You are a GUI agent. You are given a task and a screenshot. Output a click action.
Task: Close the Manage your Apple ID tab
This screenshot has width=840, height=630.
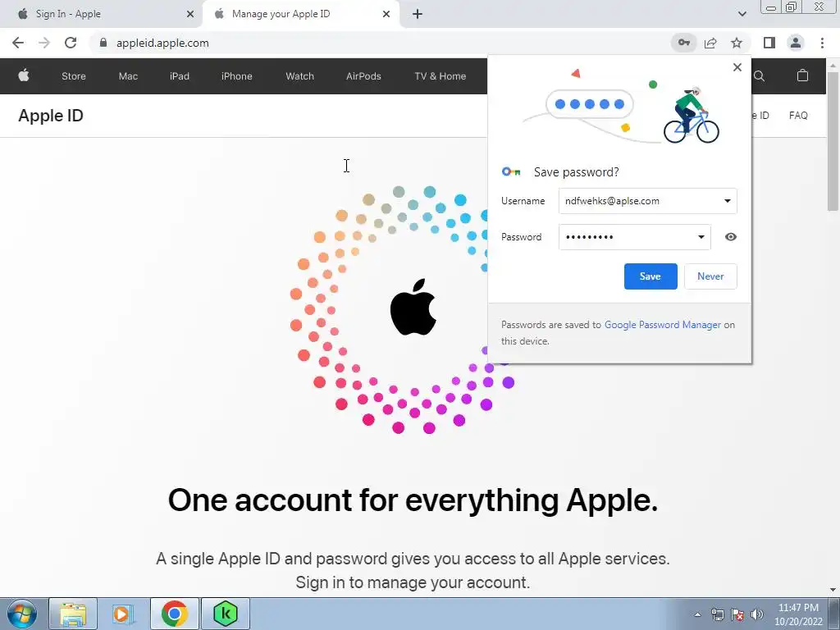tap(386, 14)
